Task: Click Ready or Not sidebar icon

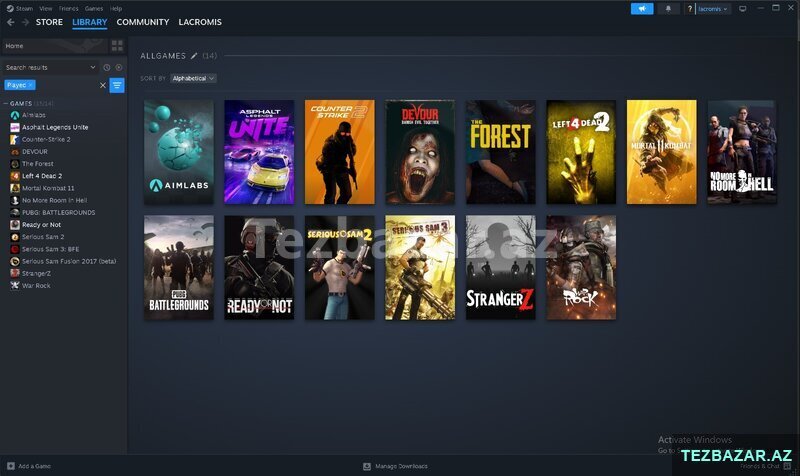Action: [x=15, y=225]
